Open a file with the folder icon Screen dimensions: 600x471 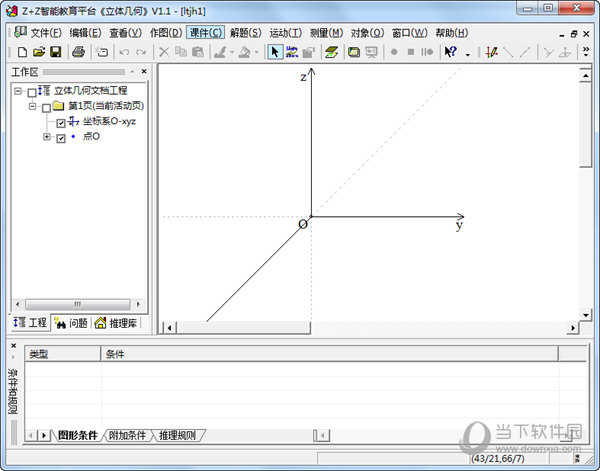coord(39,52)
